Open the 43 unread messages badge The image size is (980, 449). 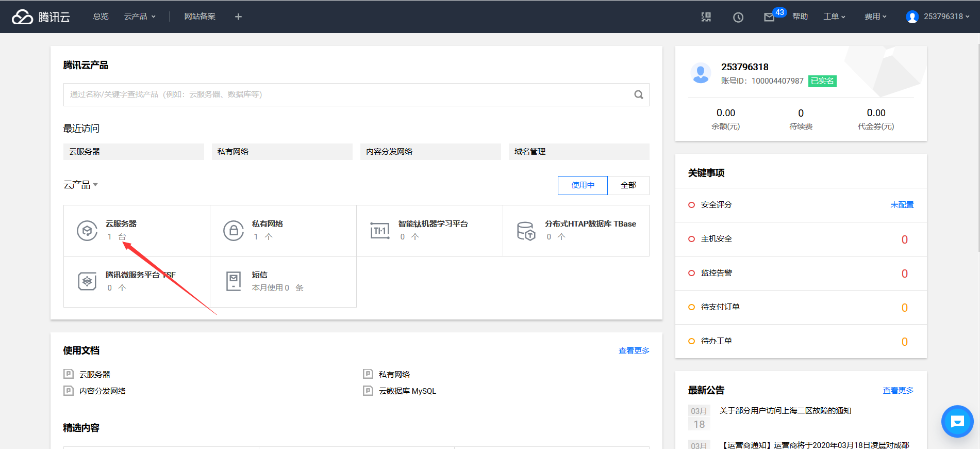[779, 12]
